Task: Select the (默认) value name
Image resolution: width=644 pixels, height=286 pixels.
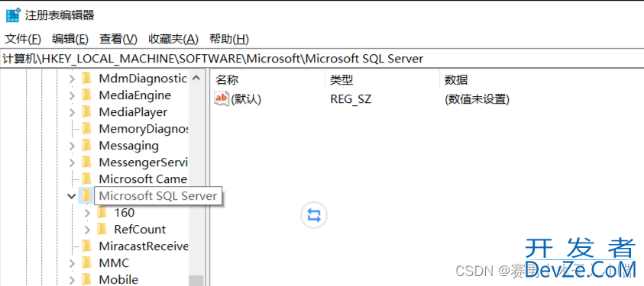Action: click(x=246, y=99)
